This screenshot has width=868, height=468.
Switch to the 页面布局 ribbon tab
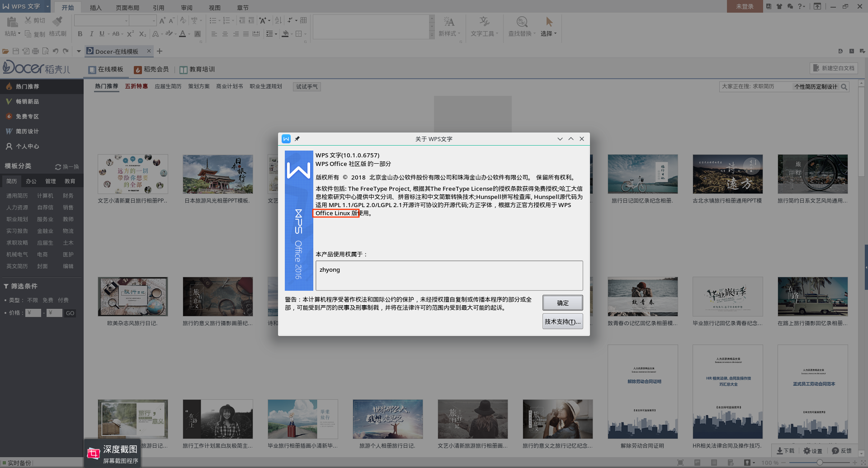click(127, 8)
